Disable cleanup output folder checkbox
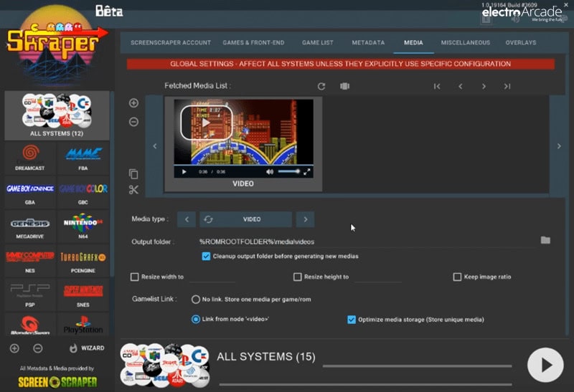574x392 pixels. click(207, 256)
